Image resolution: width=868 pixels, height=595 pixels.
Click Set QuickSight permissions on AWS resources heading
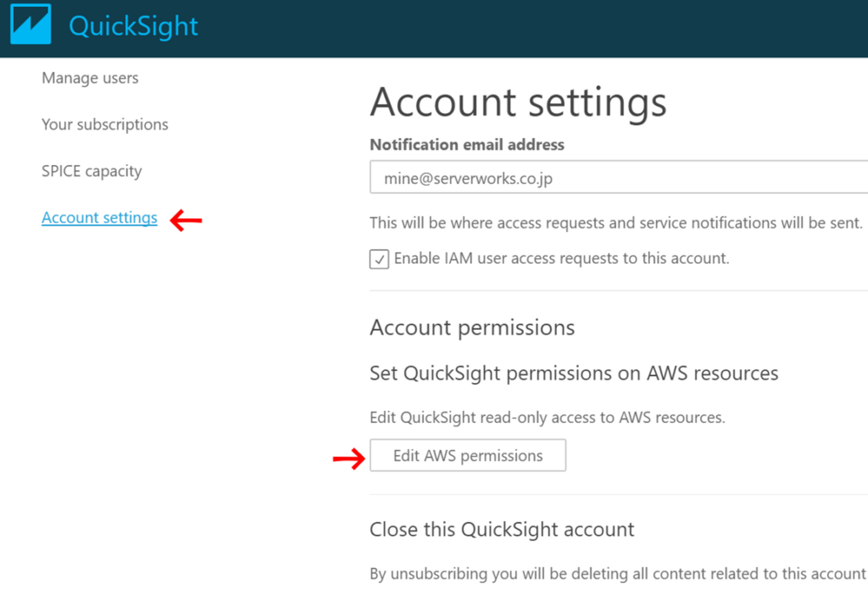tap(573, 373)
